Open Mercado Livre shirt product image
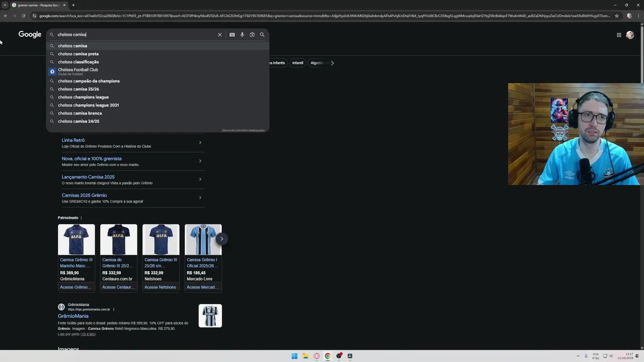 203,239
